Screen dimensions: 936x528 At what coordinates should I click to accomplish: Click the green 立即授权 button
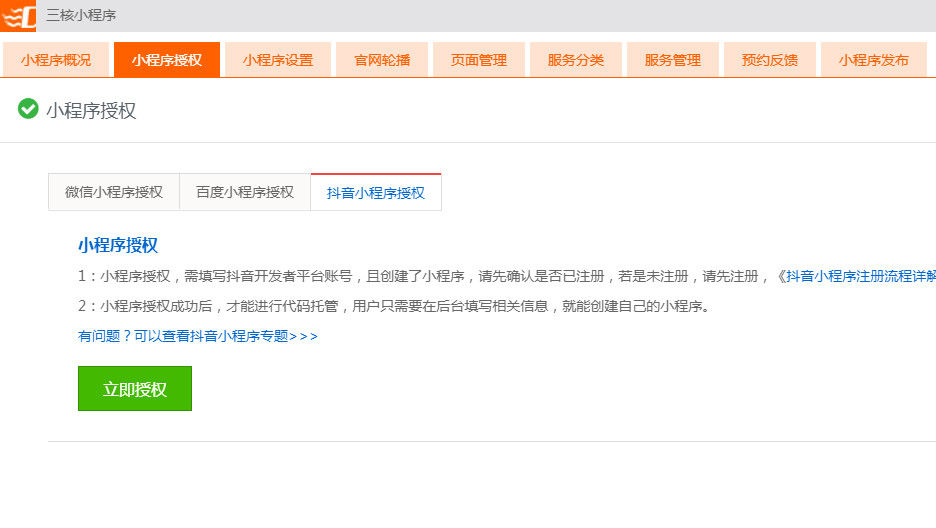(135, 388)
